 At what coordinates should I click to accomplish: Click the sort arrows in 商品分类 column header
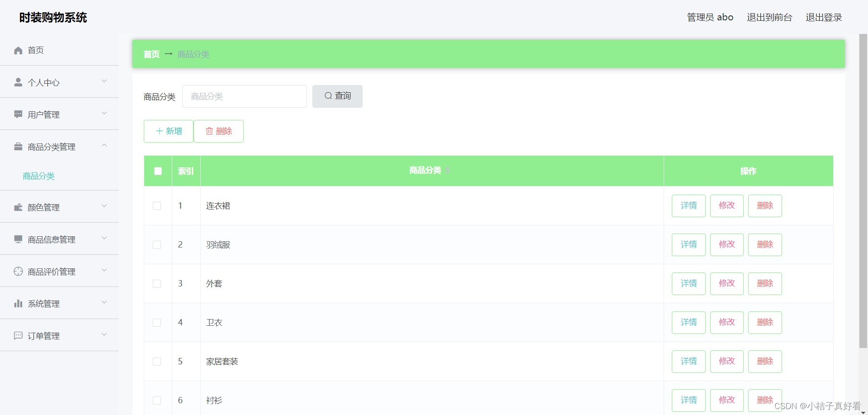coord(447,170)
